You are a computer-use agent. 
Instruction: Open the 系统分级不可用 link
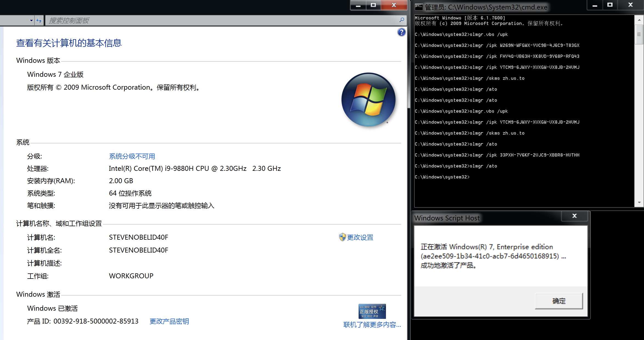pyautogui.click(x=132, y=156)
